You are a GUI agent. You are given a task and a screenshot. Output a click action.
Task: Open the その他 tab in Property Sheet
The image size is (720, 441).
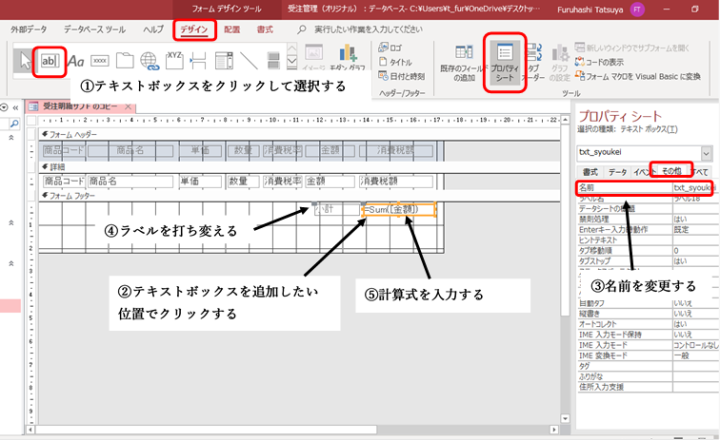(671, 172)
